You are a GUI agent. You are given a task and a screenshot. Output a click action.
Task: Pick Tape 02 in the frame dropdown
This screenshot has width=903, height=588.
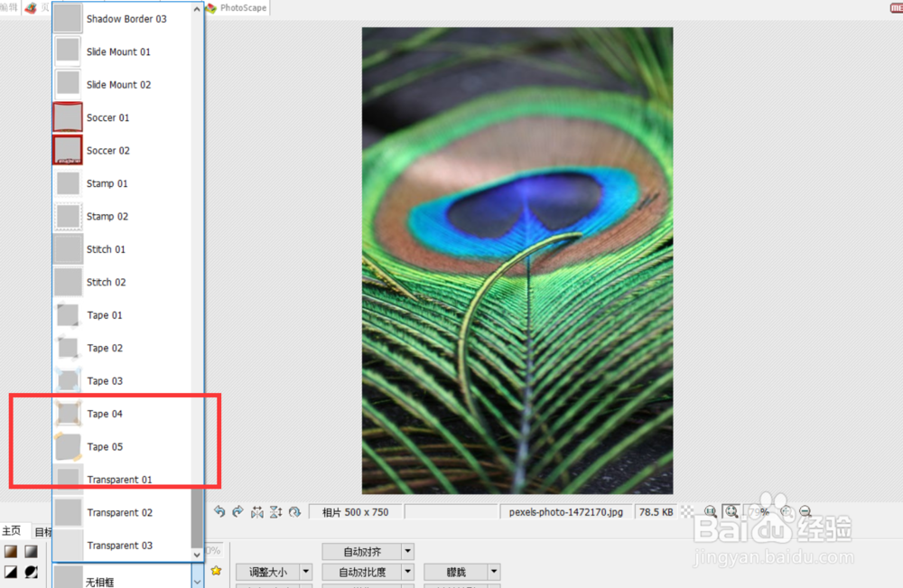click(x=122, y=348)
